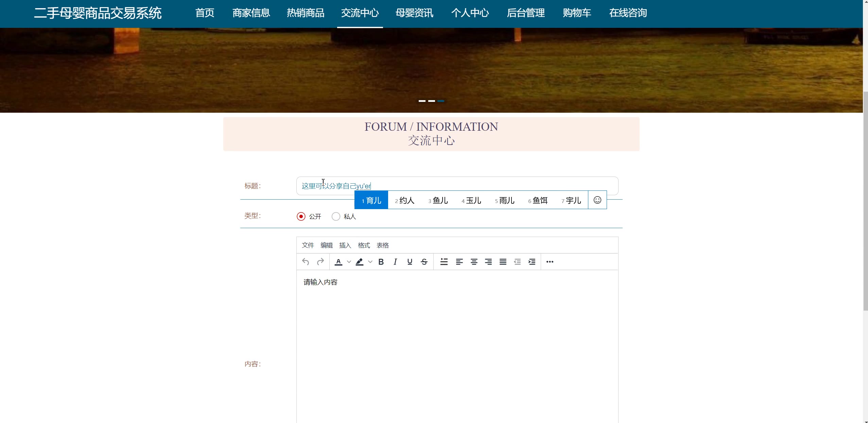
Task: Apply italic formatting in the editor
Action: click(x=395, y=262)
